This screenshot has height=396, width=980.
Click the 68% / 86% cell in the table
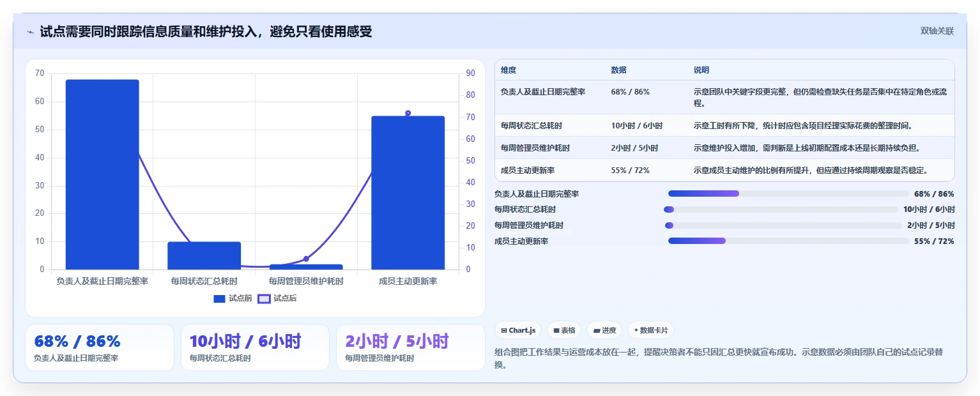(630, 92)
